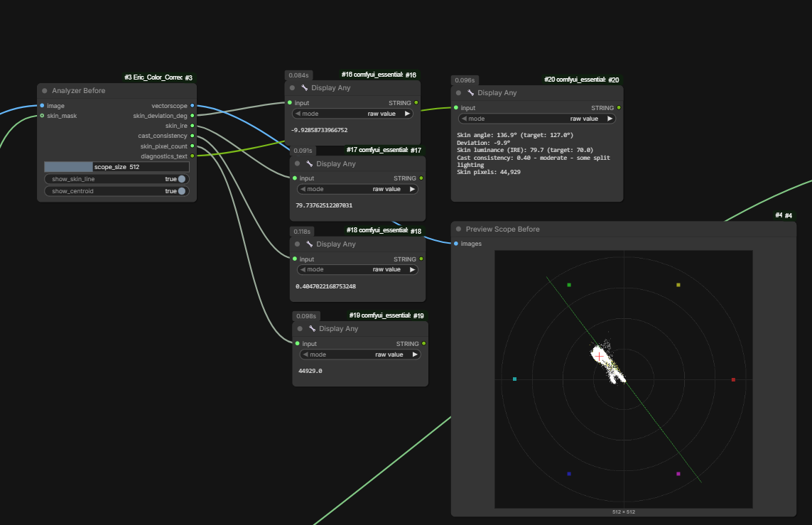The width and height of the screenshot is (812, 525).
Task: Click the skin_deviation_deg output socket
Action: pyautogui.click(x=192, y=116)
